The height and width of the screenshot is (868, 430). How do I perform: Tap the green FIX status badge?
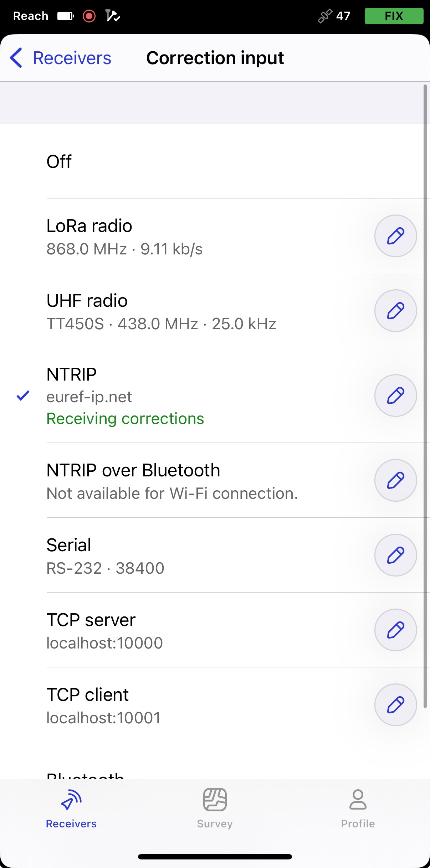(x=394, y=16)
